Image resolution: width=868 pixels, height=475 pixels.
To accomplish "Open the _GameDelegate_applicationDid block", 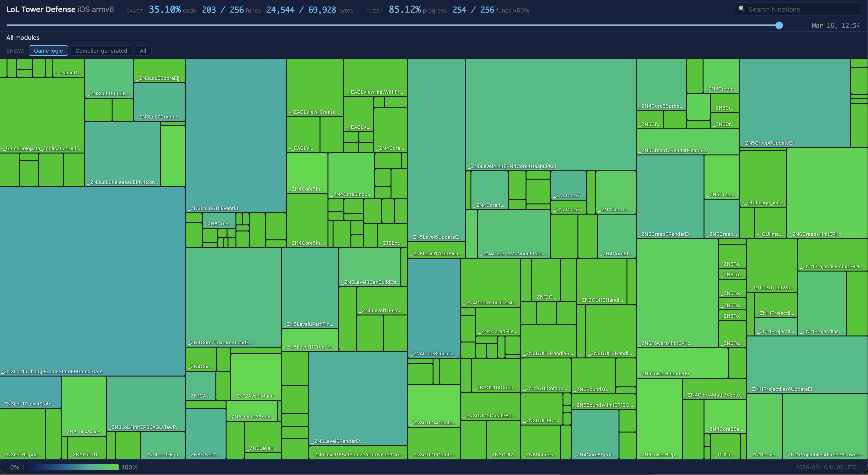I will point(42,115).
